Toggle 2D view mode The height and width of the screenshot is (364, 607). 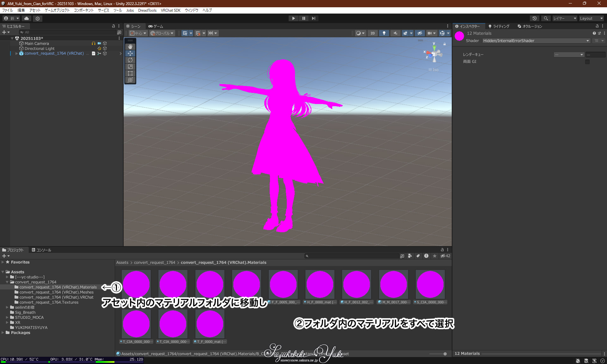pos(372,33)
